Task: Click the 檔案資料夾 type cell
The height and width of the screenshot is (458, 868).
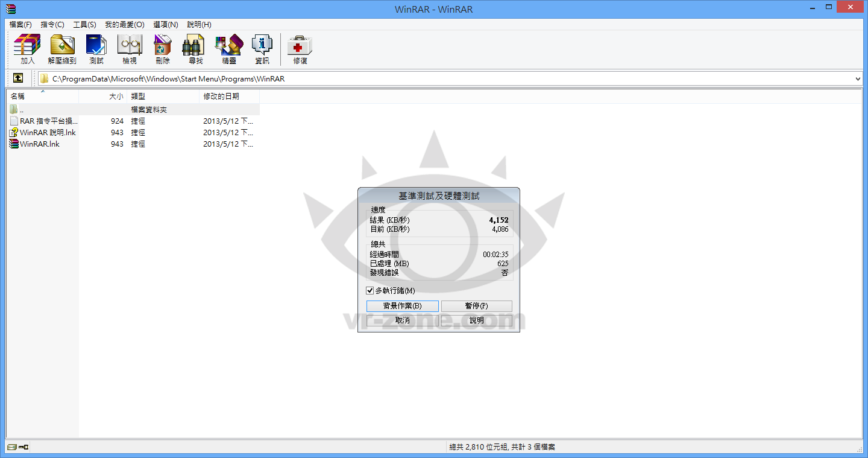Action: [x=149, y=109]
